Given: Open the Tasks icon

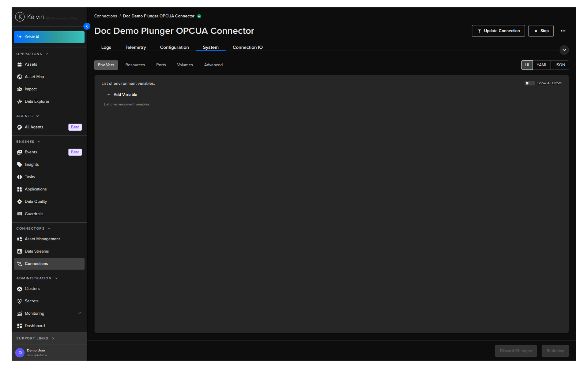Looking at the screenshot, I should (20, 177).
